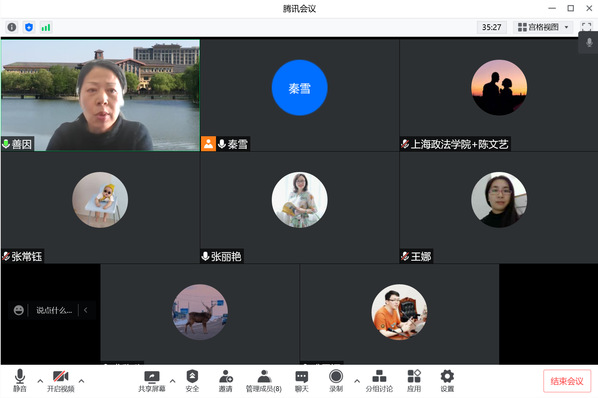Screen dimensions: 598x398
Task: Start Breakout Discussion (分组讨论)
Action: point(379,381)
